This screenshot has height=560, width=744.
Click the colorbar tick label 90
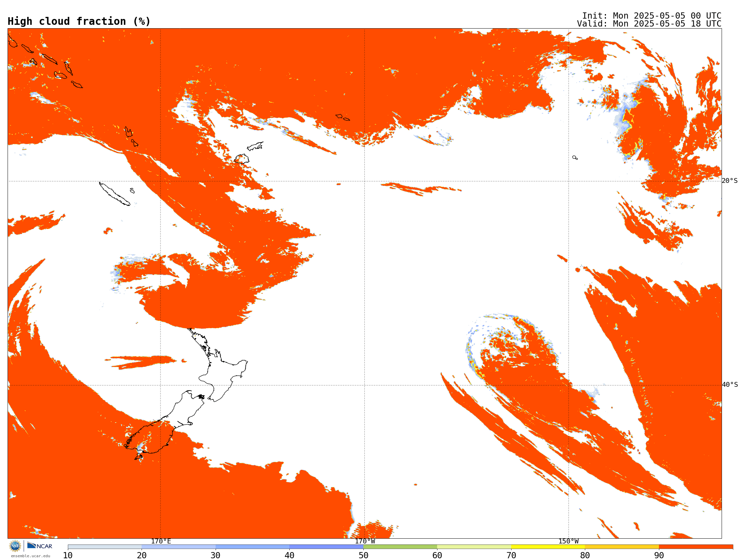659,555
